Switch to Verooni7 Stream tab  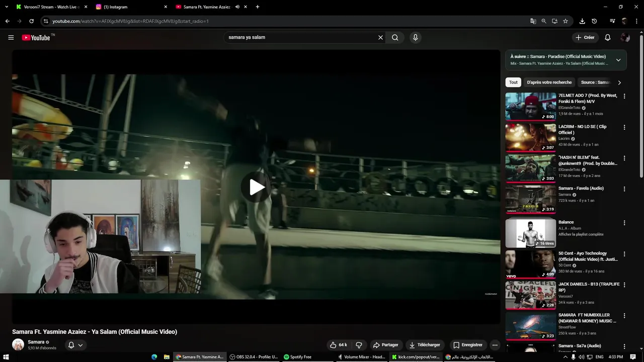point(50,7)
